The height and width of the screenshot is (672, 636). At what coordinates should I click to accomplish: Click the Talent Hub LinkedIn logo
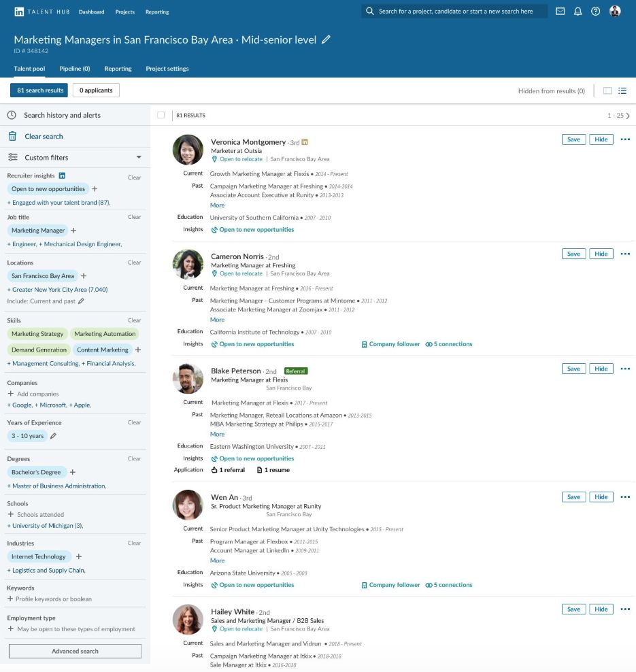pyautogui.click(x=18, y=12)
